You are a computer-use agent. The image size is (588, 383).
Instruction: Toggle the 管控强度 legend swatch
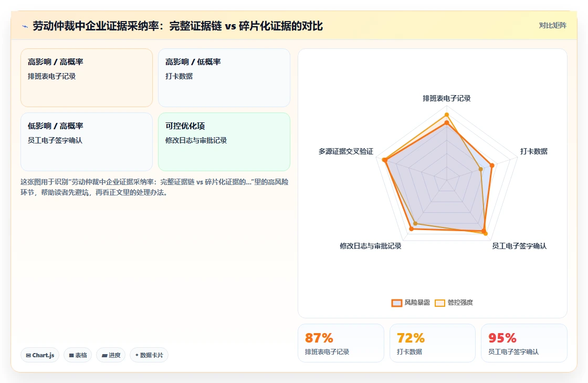pyautogui.click(x=440, y=303)
